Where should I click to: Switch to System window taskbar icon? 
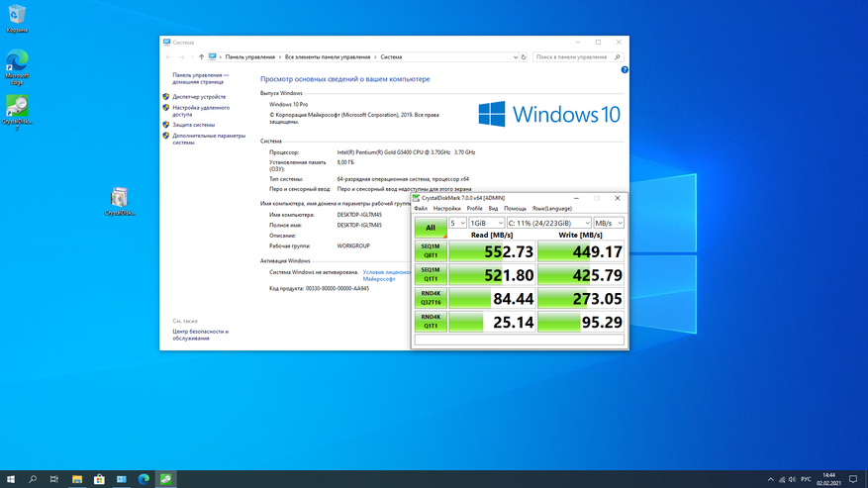[x=121, y=479]
